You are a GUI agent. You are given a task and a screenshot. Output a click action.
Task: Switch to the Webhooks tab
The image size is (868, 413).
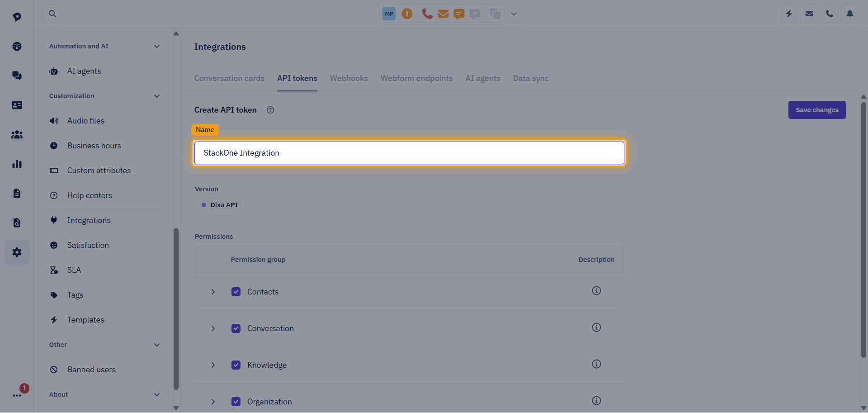tap(349, 78)
